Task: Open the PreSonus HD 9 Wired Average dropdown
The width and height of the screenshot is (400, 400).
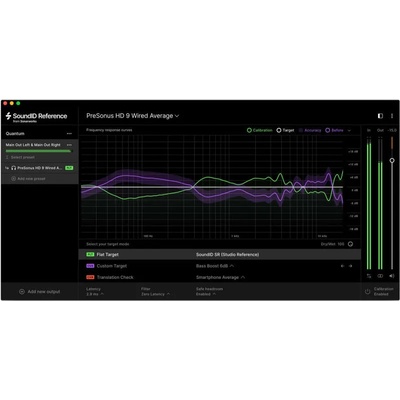Action: (133, 116)
